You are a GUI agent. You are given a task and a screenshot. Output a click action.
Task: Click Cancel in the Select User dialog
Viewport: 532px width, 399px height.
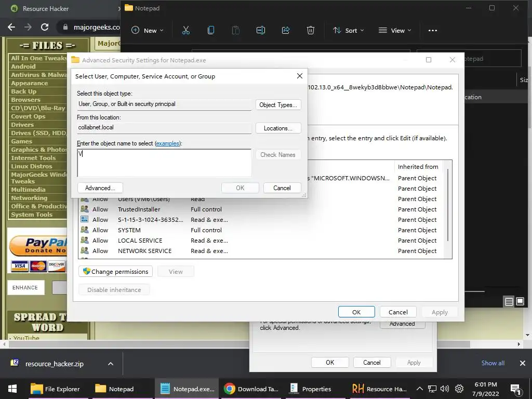[x=282, y=188]
